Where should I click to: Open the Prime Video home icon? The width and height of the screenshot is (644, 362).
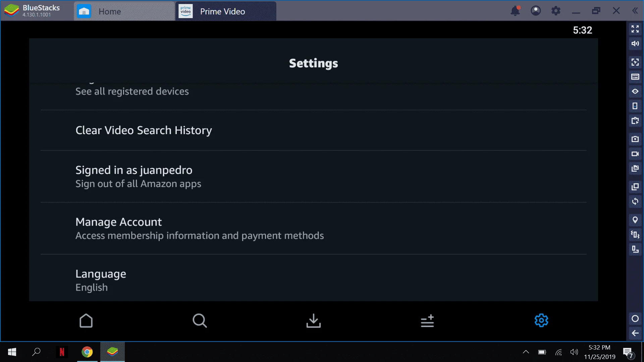coord(86,321)
